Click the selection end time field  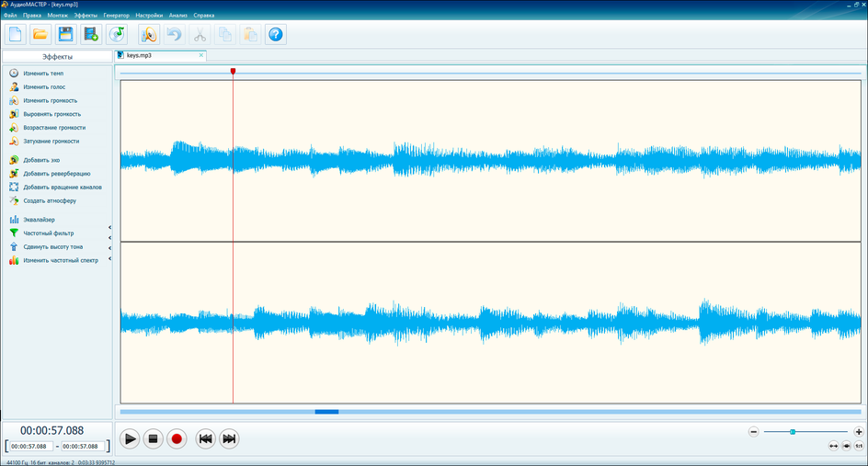pos(83,446)
